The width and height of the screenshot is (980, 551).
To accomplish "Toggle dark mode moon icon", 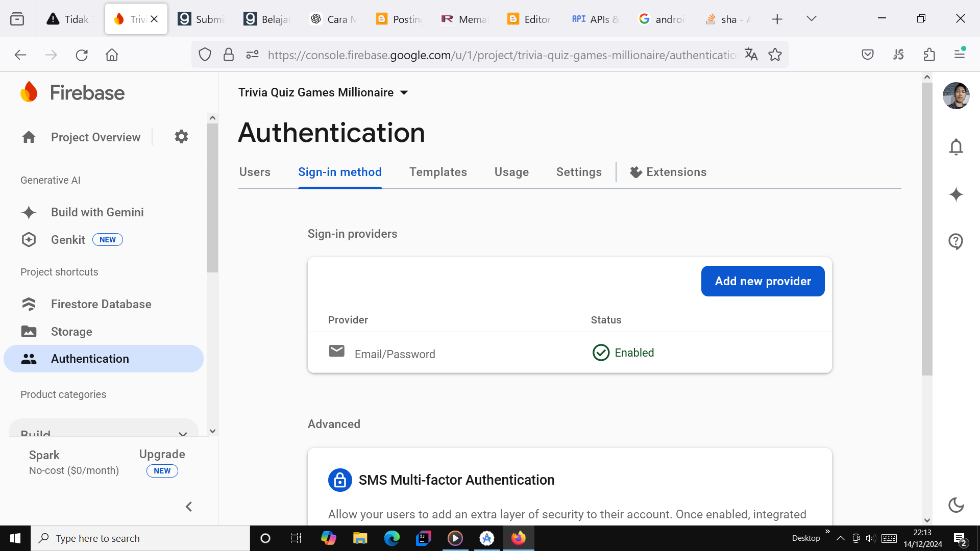I will click(x=955, y=505).
